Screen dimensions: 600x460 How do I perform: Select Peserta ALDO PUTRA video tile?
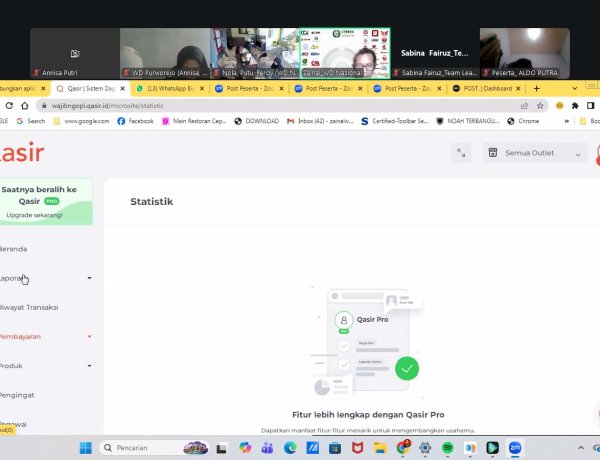525,53
